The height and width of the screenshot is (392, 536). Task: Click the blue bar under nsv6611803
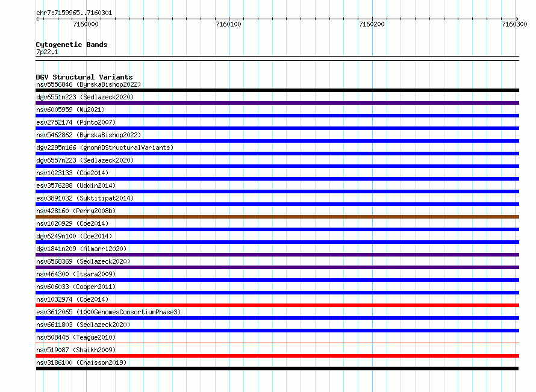pos(277,331)
